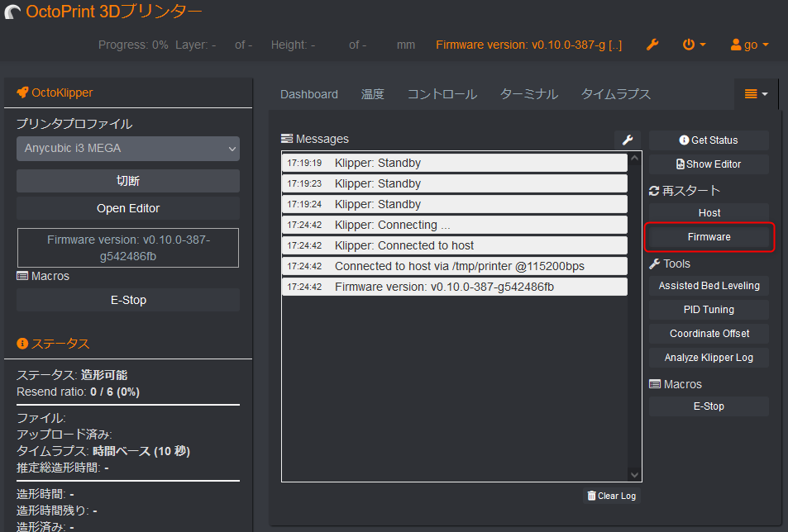Viewport: 788px width, 532px height.
Task: Click the tab-area Macros section icon
Action: tap(655, 384)
